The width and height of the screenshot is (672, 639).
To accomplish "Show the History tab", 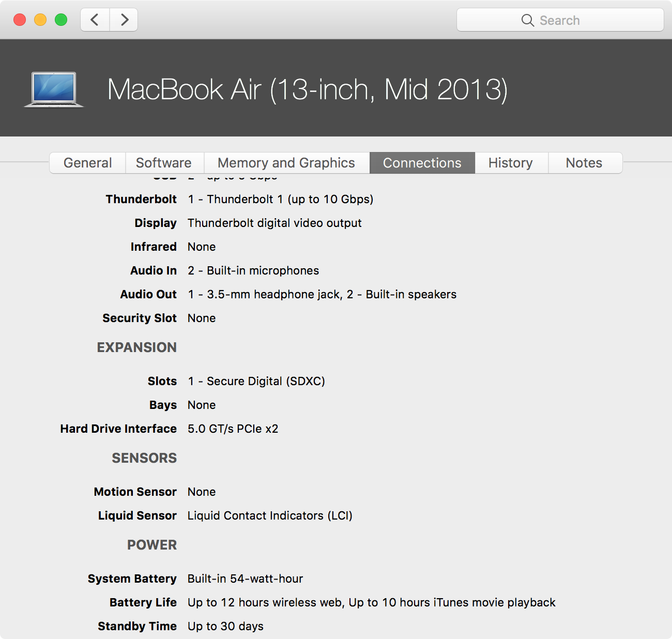I will point(511,163).
